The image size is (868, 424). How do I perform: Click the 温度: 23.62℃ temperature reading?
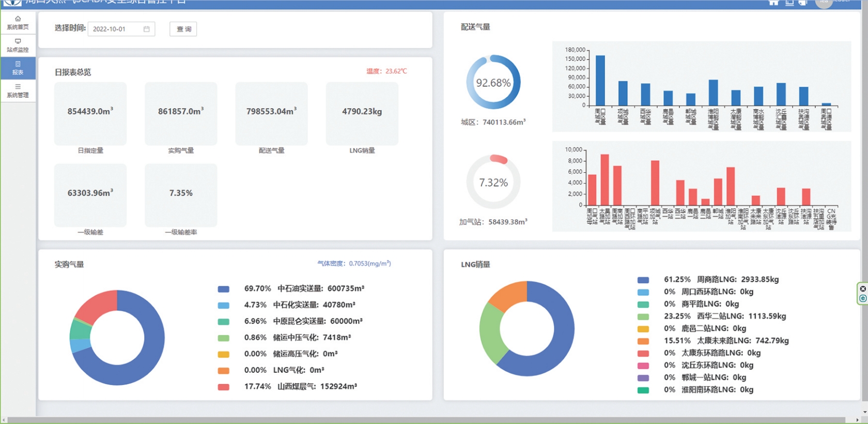click(x=386, y=71)
